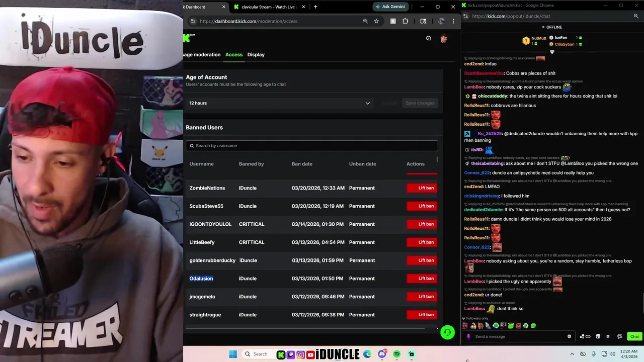Image resolution: width=644 pixels, height=362 pixels.
Task: Click the purple microphone icon in chat input
Action: point(468,336)
